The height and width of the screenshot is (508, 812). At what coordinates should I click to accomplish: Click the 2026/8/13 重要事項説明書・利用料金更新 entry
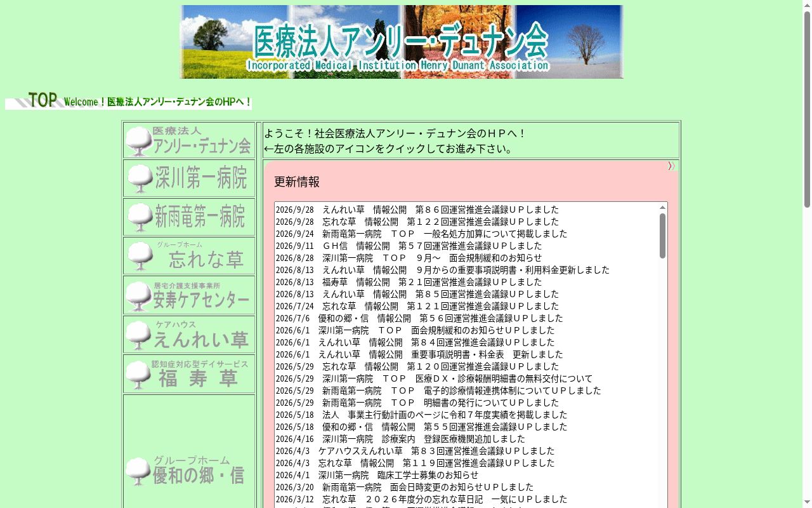(x=443, y=270)
